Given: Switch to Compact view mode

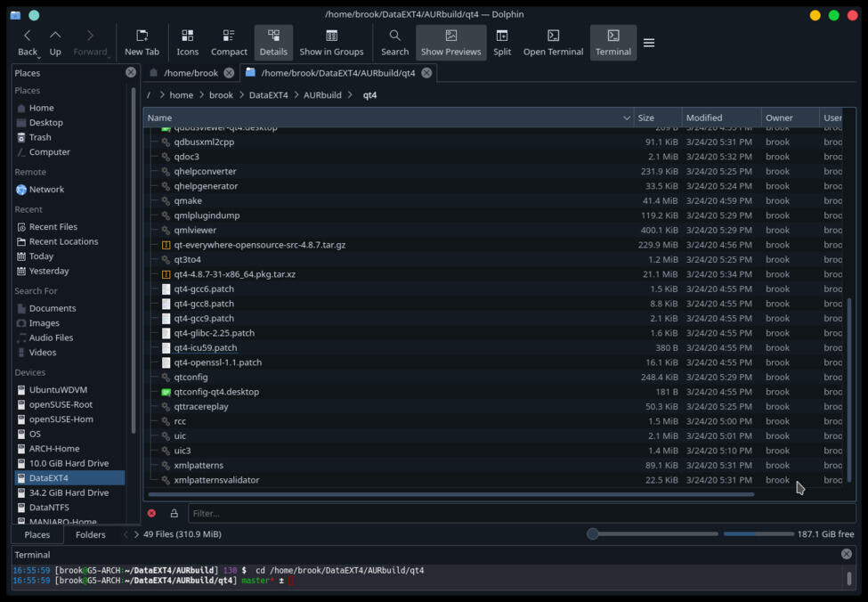Looking at the screenshot, I should 229,43.
